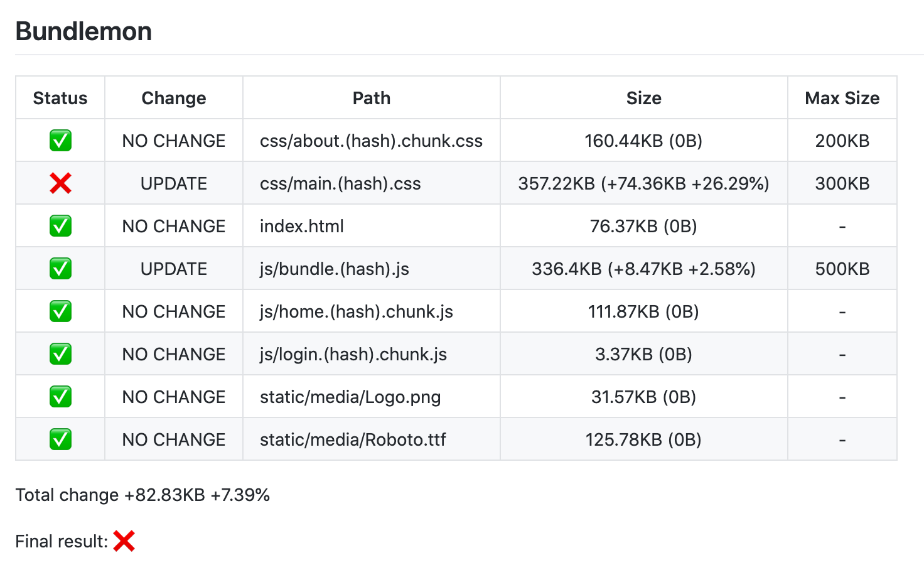Click the Max Size column header
Screen dimensions: 924x570
pyautogui.click(x=842, y=98)
